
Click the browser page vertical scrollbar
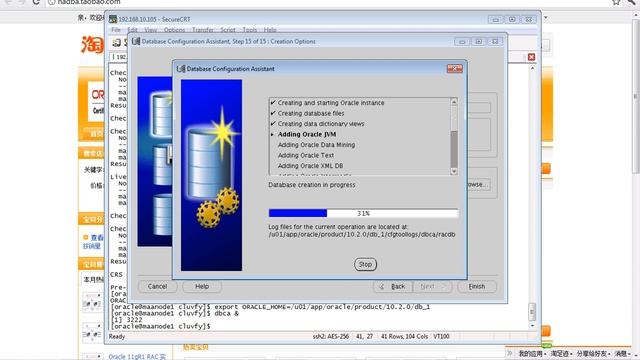click(636, 97)
